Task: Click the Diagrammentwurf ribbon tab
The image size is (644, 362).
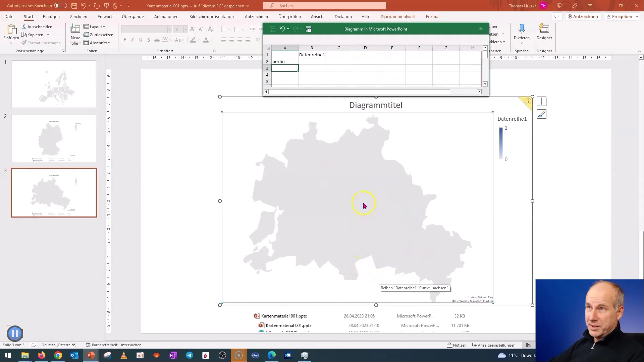Action: click(397, 16)
